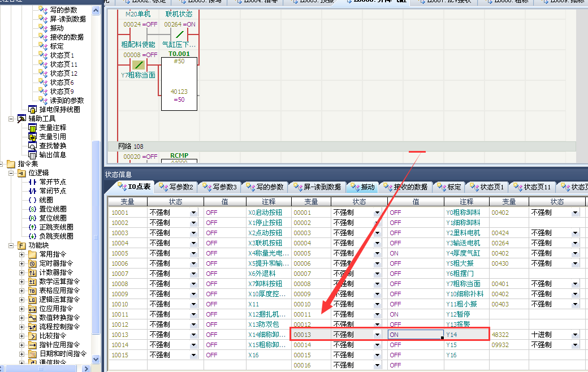588x372 pixels.
Task: Click the 日期和时间指令 icon
Action: 32,353
